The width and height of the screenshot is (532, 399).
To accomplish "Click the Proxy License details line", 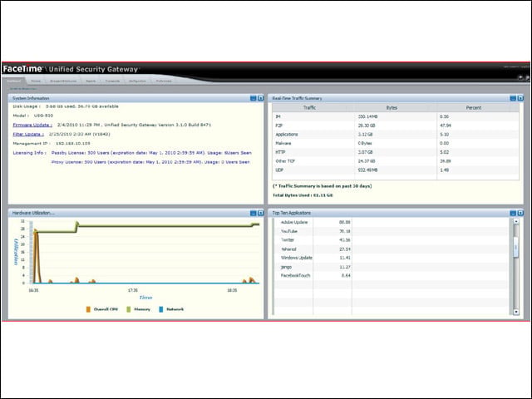I will [x=150, y=162].
